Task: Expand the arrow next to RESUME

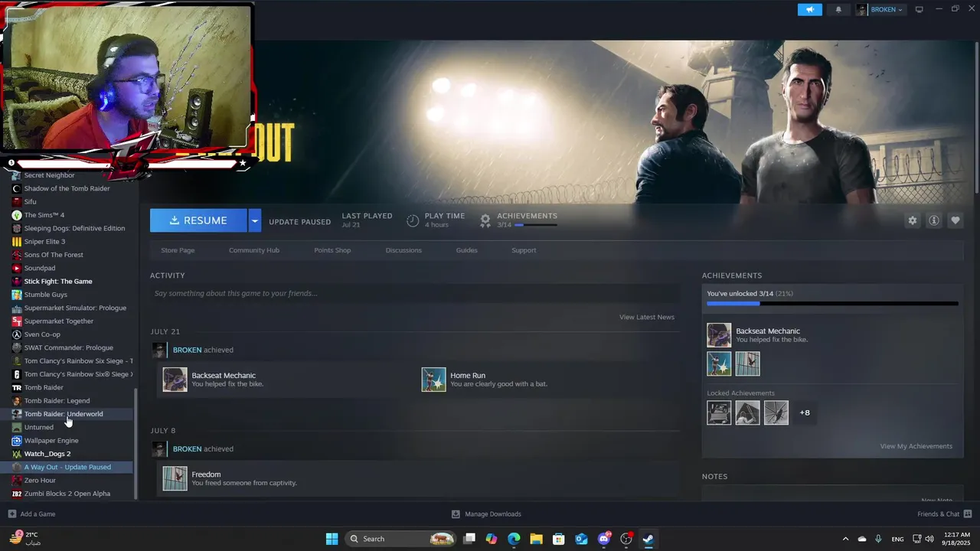Action: [255, 220]
